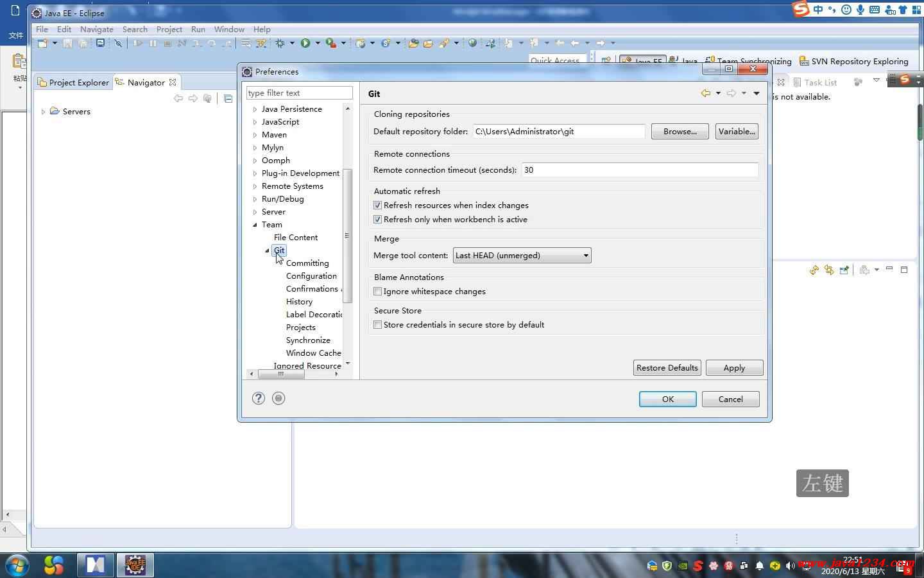Viewport: 924px width, 578px height.
Task: Open the Merge tool content dropdown
Action: click(522, 256)
